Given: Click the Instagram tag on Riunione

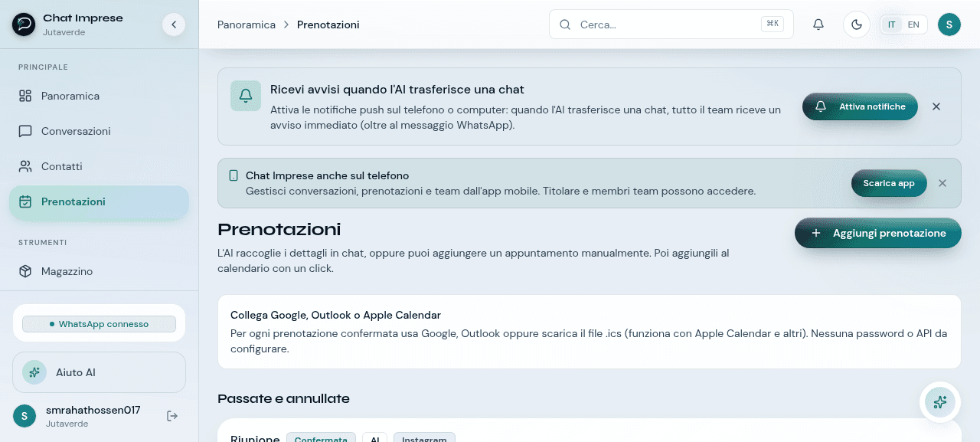Looking at the screenshot, I should [x=424, y=437].
